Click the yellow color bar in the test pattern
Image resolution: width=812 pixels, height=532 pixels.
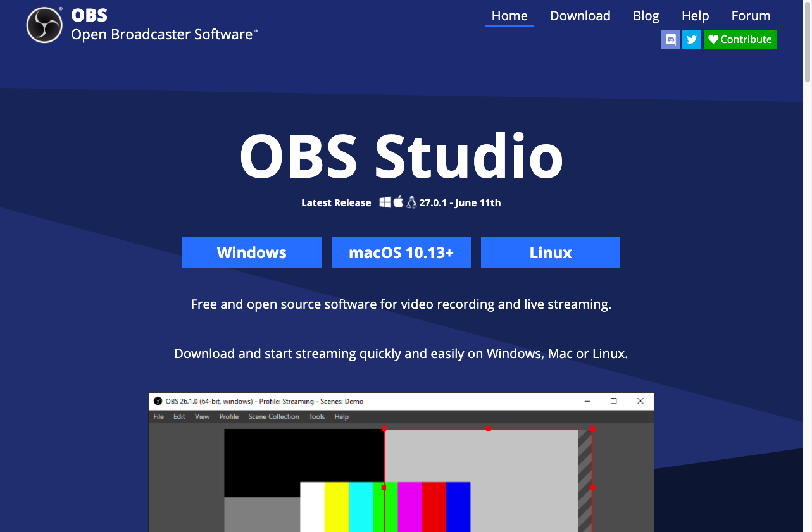[336, 507]
